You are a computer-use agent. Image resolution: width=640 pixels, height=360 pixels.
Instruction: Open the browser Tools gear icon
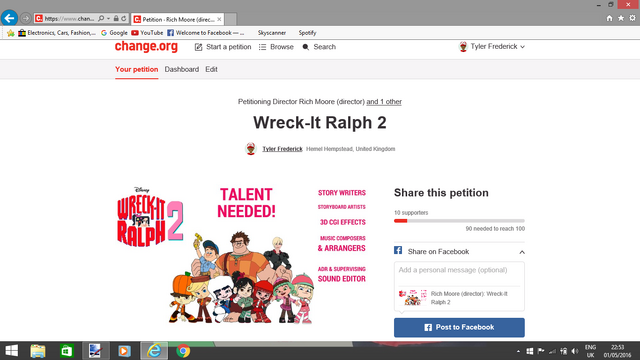(632, 18)
